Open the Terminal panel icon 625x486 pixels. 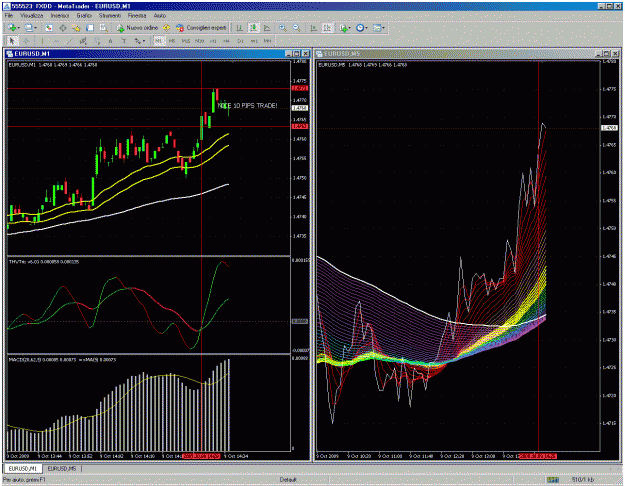coord(90,28)
